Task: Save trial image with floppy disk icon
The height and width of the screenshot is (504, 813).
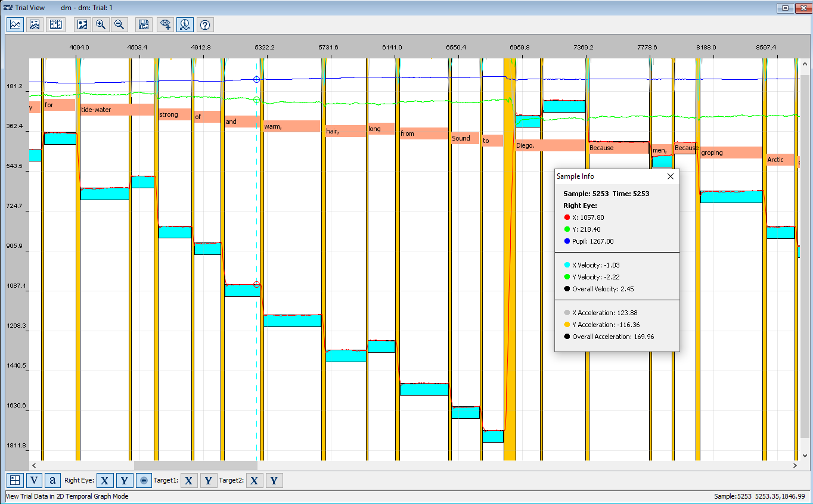Action: (144, 24)
